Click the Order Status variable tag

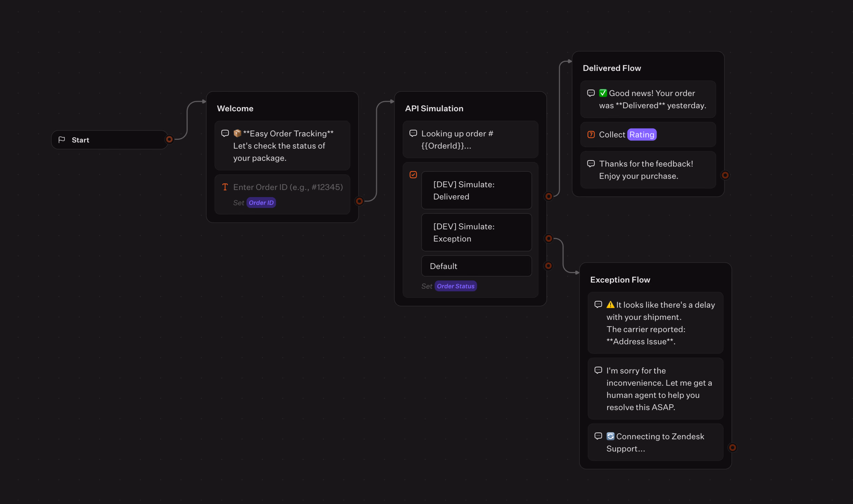pyautogui.click(x=455, y=286)
